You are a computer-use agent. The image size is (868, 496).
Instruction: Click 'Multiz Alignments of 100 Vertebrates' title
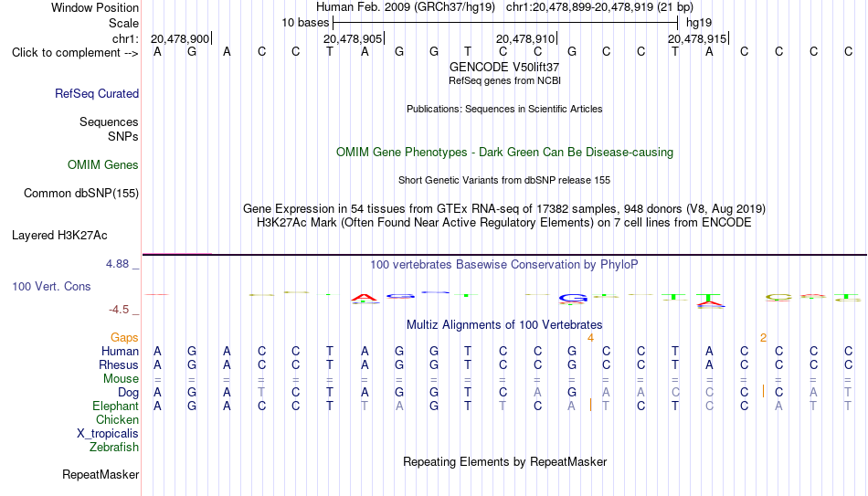point(504,325)
